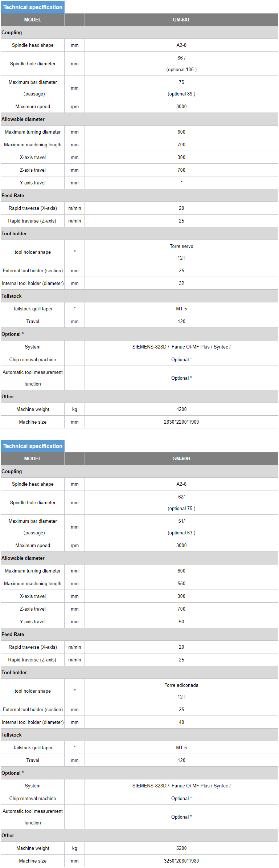The image size is (279, 868).
Task: Select the first SIEMENS-828D system options cell
Action: [181, 347]
